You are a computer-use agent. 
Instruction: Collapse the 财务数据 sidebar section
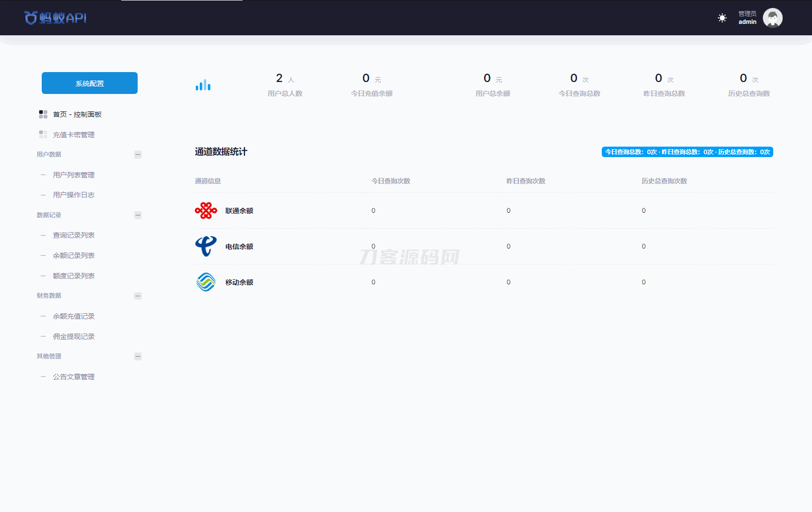[138, 296]
